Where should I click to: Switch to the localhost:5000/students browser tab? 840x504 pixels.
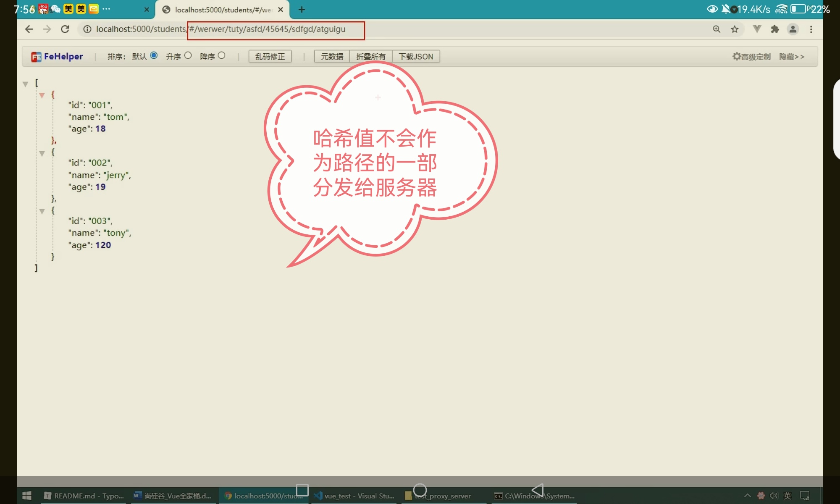pyautogui.click(x=223, y=10)
